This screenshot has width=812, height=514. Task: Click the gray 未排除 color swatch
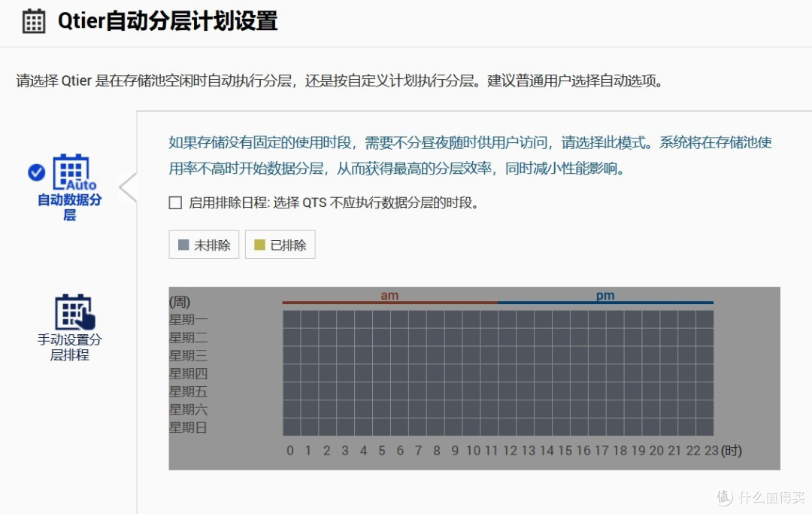click(183, 245)
